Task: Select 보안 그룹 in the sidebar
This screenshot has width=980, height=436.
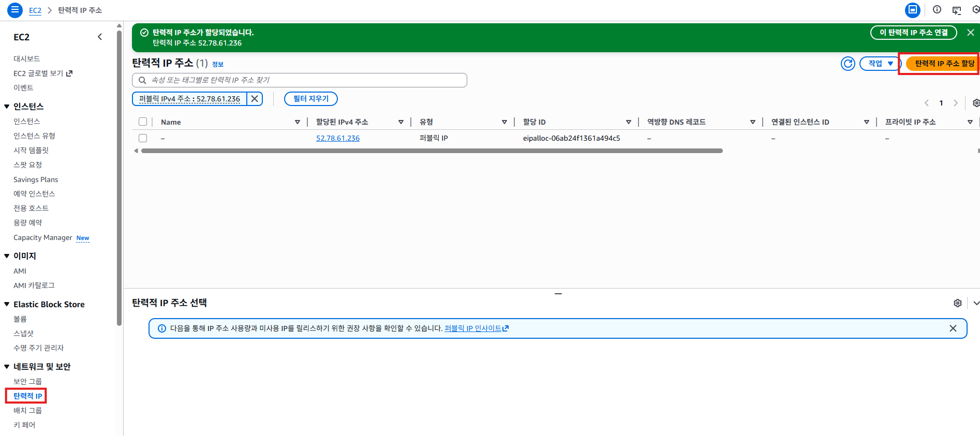Action: click(27, 381)
